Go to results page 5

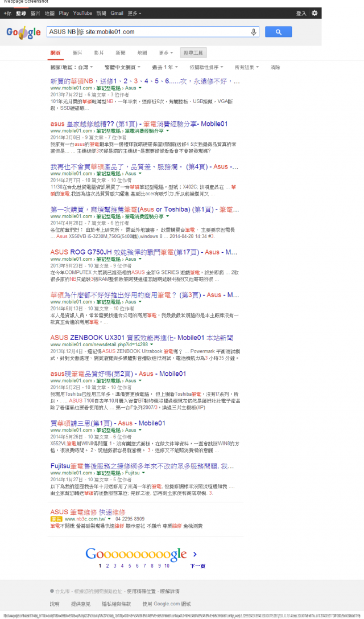[130, 565]
